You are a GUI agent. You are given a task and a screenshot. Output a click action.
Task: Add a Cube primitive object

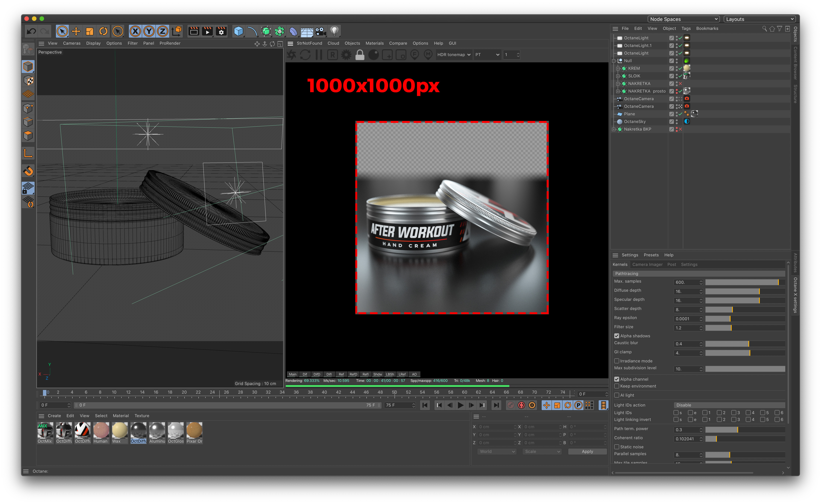click(238, 31)
